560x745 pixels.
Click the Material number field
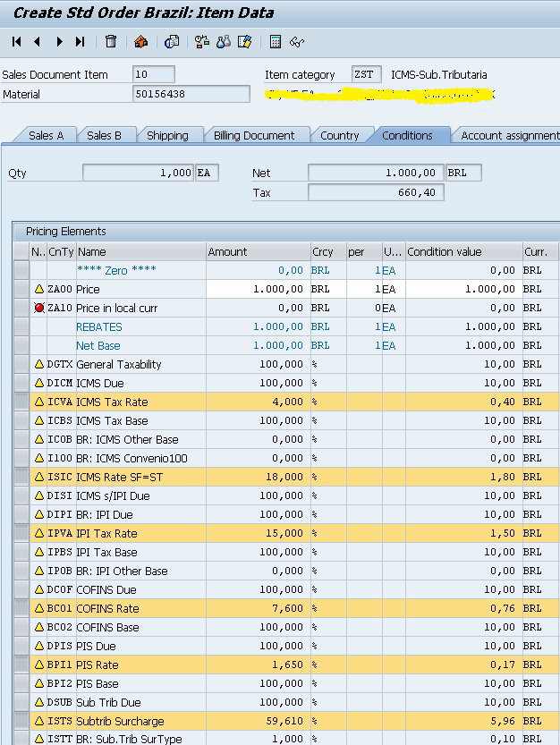coord(191,94)
